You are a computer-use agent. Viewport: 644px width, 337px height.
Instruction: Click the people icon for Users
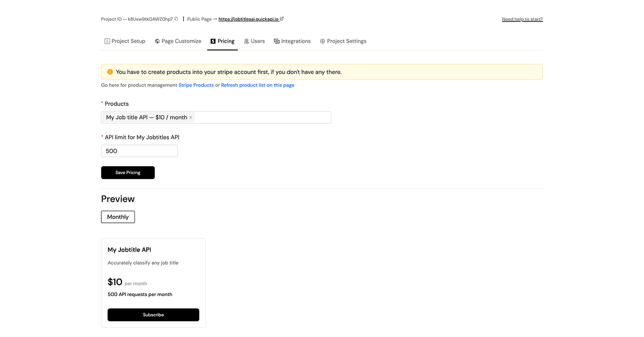point(246,41)
